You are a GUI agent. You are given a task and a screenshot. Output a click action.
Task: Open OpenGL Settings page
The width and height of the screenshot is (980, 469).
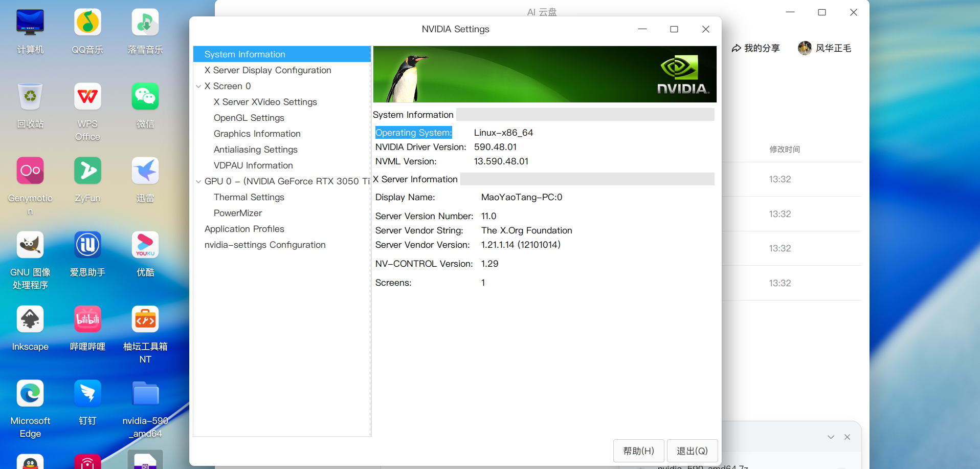[x=249, y=118]
